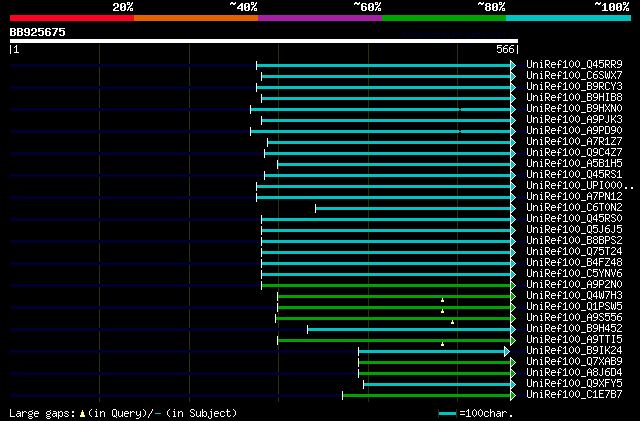Image resolution: width=640 pixels, height=421 pixels.
Task: Click the large gap marker under Q4W7H3 bar
Action: [x=442, y=301]
